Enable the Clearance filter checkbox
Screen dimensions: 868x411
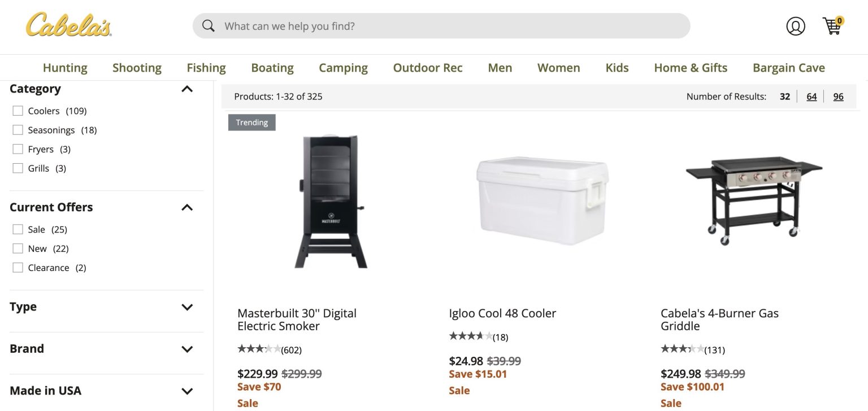click(18, 268)
